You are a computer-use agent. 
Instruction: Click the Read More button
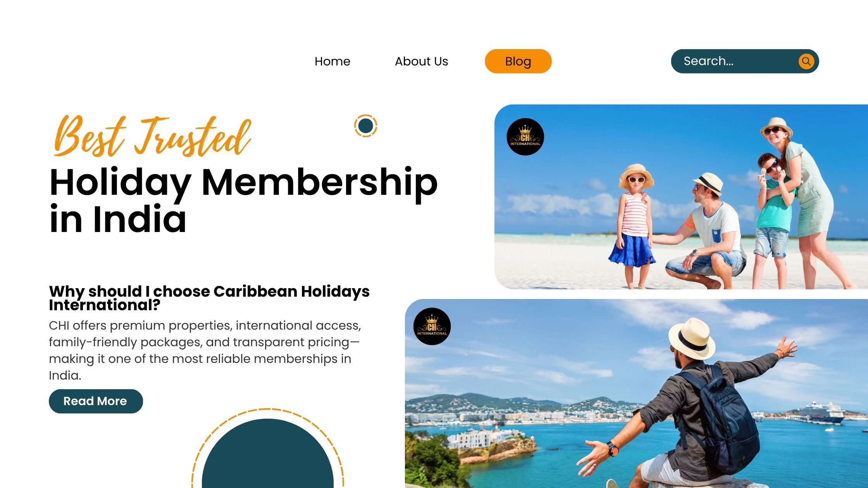click(x=96, y=401)
